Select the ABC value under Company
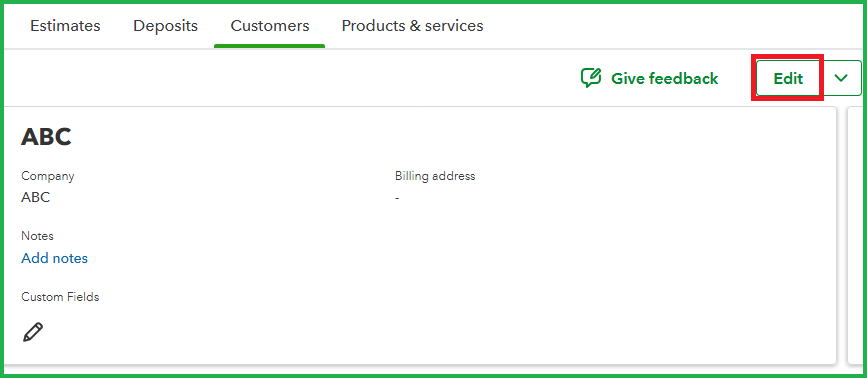The image size is (867, 378). [x=35, y=197]
